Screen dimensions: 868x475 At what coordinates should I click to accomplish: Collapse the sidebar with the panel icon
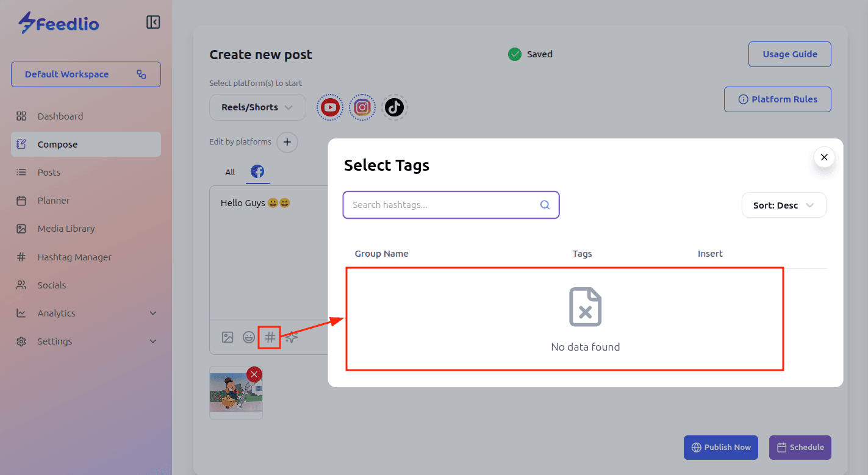tap(153, 23)
